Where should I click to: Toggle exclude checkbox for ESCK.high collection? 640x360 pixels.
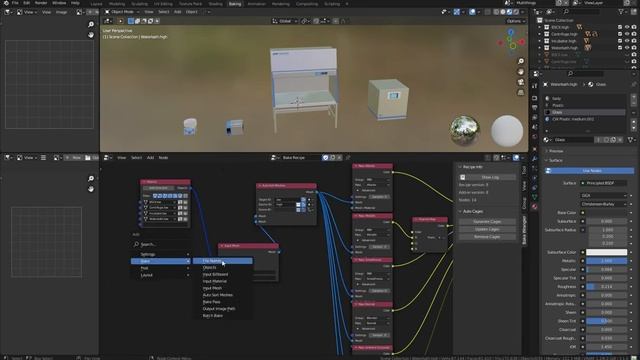point(620,27)
